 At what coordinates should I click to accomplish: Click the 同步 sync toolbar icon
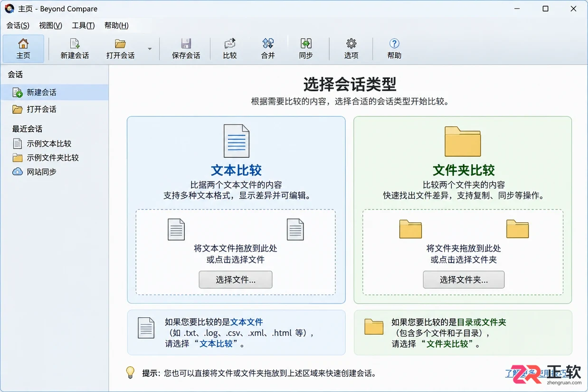[x=306, y=44]
